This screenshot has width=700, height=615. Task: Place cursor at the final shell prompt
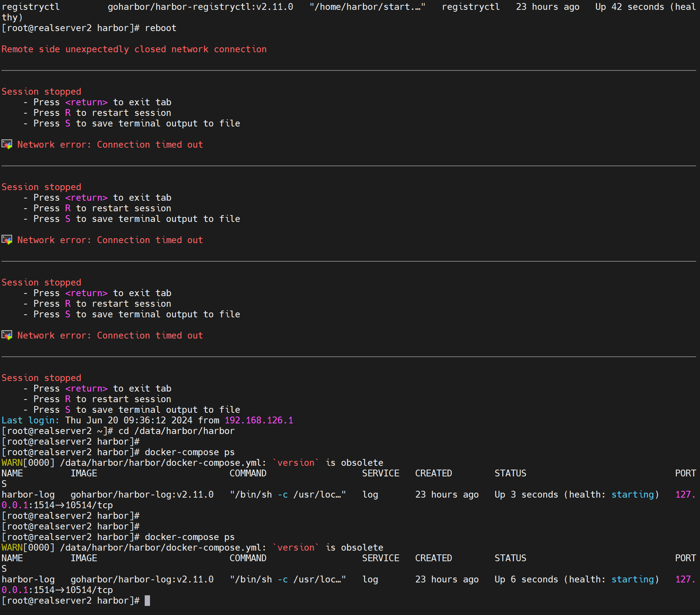pos(147,601)
